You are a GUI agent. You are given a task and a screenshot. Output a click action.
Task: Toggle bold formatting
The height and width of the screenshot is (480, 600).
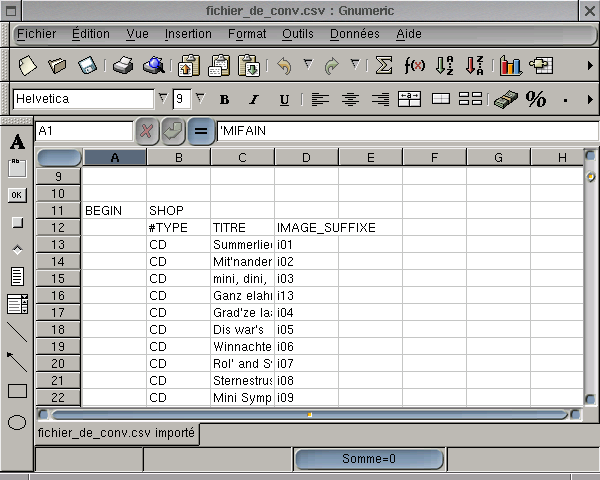tap(224, 99)
